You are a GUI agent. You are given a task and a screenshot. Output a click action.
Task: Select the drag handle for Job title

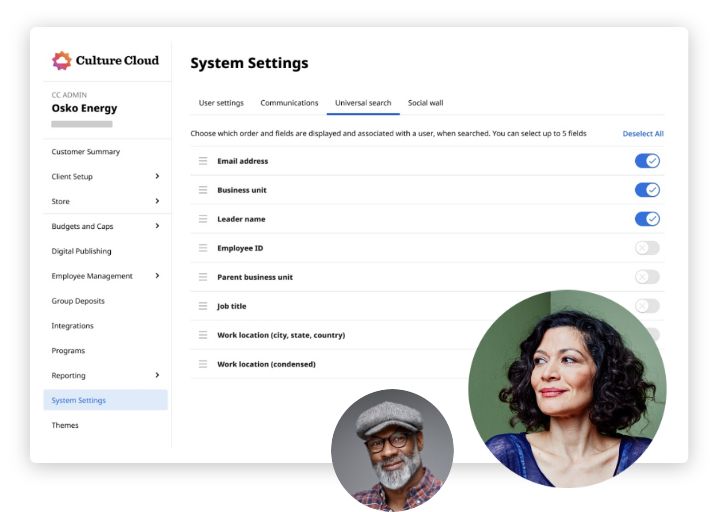point(203,306)
